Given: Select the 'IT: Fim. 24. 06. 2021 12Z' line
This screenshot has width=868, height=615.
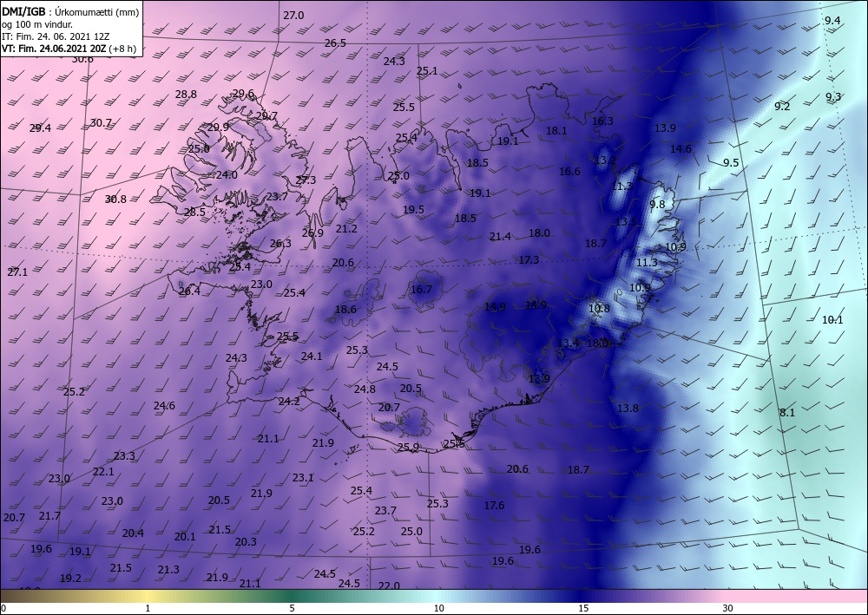Looking at the screenshot, I should click(56, 36).
